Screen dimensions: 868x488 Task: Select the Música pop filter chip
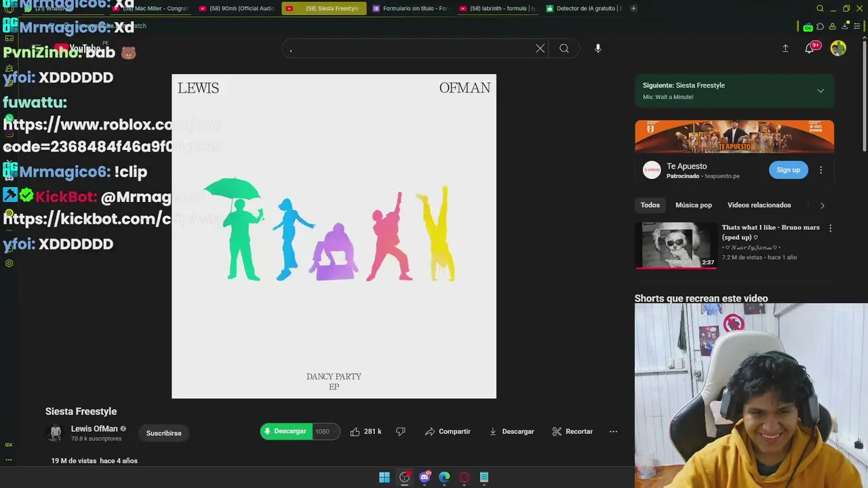tap(694, 205)
